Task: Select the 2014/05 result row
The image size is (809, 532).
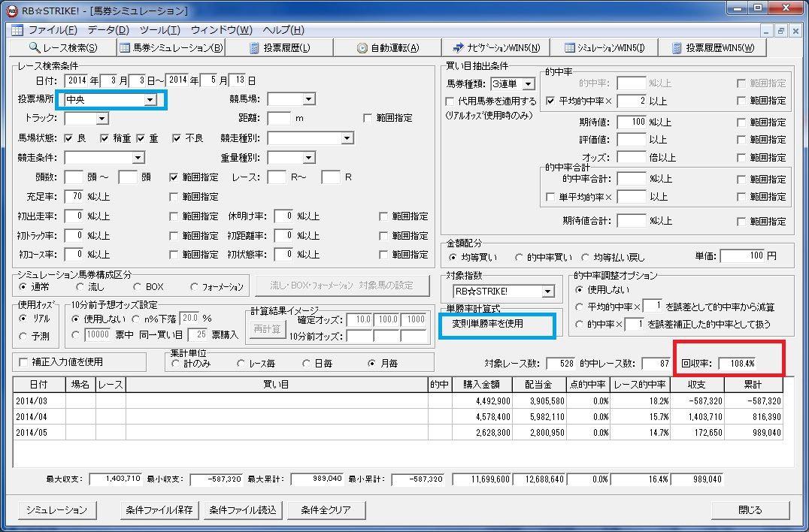Action: (398, 433)
